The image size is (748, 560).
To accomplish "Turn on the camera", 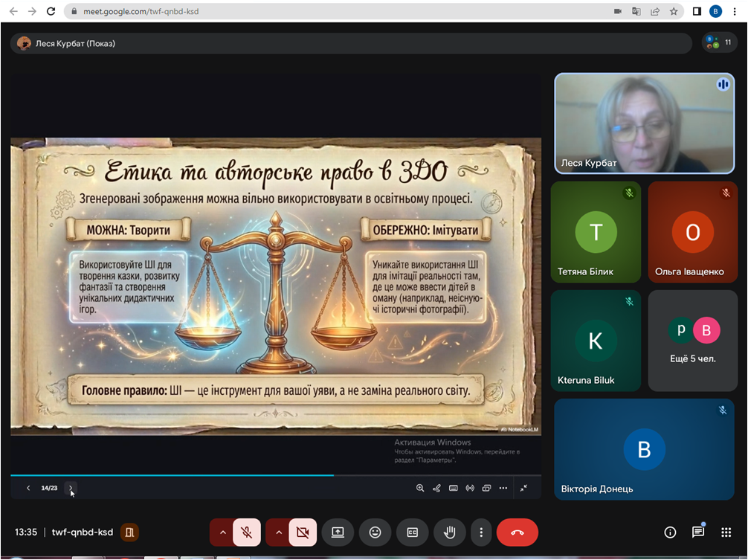I will 303,532.
